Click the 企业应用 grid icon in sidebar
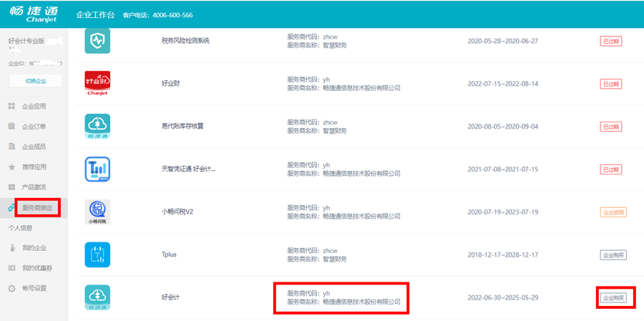Screen dimensions: 644x321 click(x=11, y=107)
